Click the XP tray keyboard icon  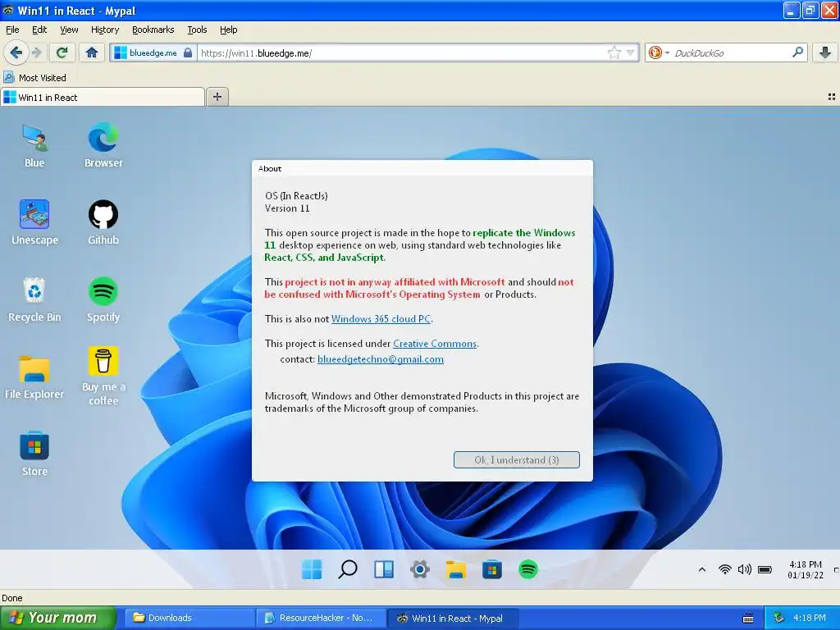pyautogui.click(x=748, y=619)
